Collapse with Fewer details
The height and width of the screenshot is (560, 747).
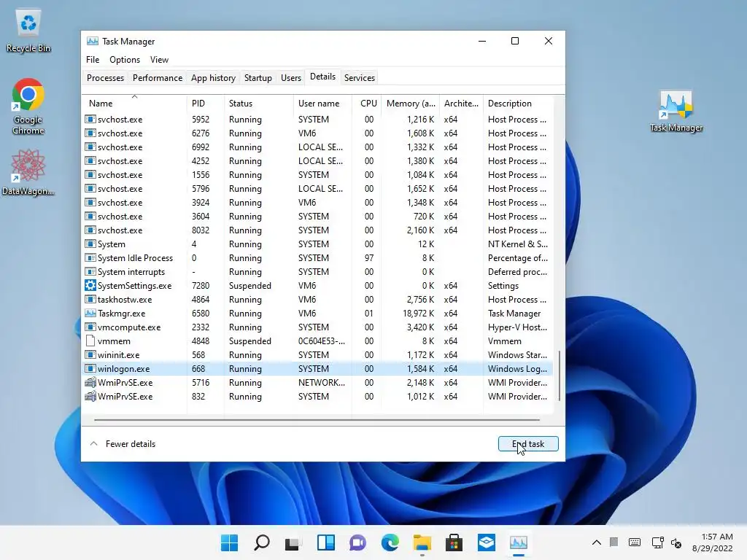[123, 444]
